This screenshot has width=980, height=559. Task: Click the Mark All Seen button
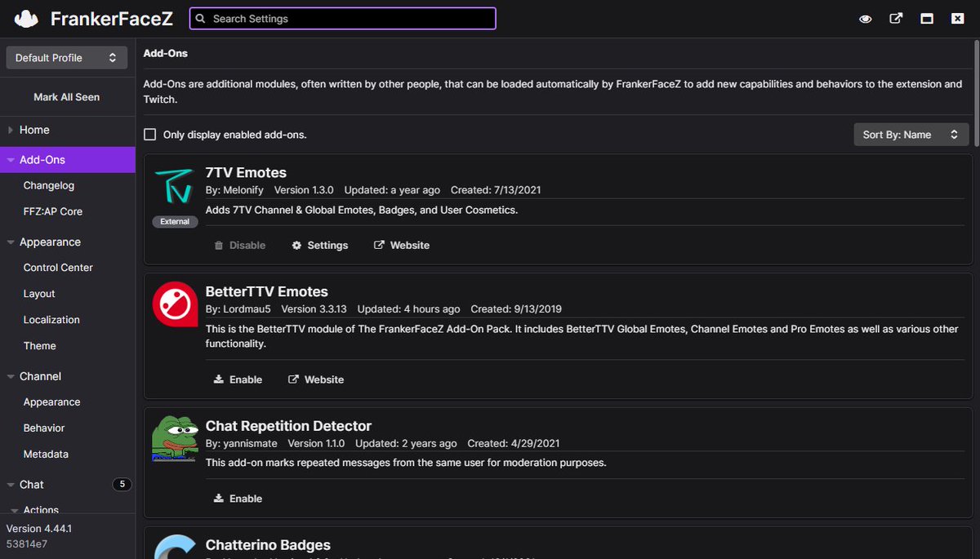(x=67, y=97)
